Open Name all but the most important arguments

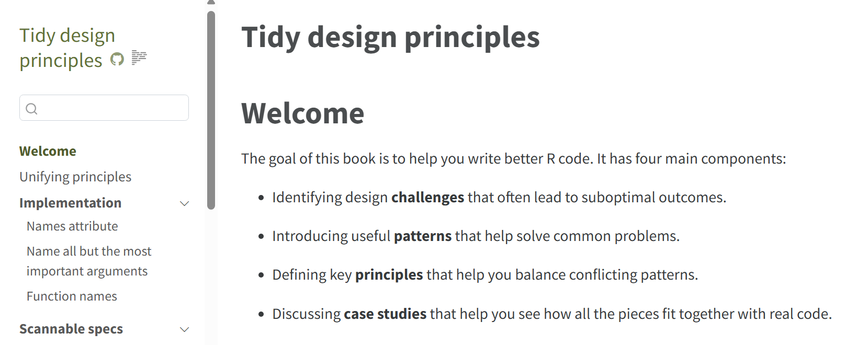click(x=89, y=261)
